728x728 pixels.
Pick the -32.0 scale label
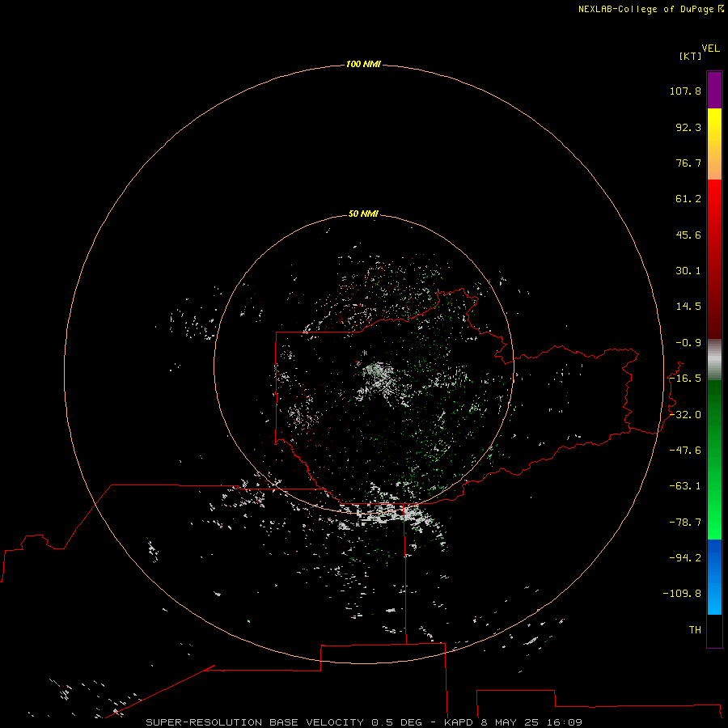coord(685,415)
